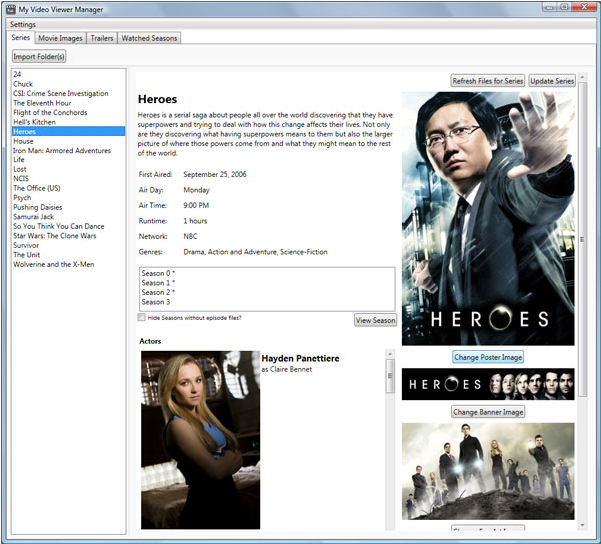Click the Heroes poster image
The height and width of the screenshot is (544, 601).
pyautogui.click(x=488, y=219)
